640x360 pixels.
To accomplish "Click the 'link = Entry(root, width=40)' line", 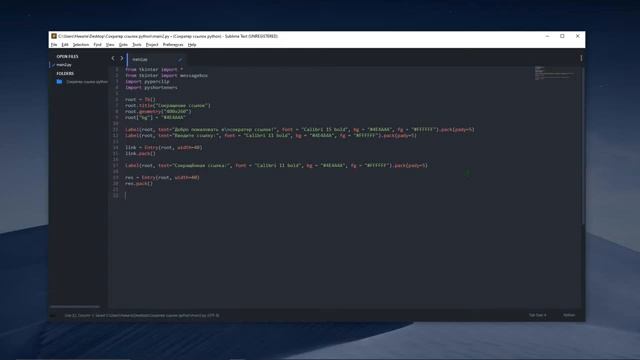I will [163, 147].
